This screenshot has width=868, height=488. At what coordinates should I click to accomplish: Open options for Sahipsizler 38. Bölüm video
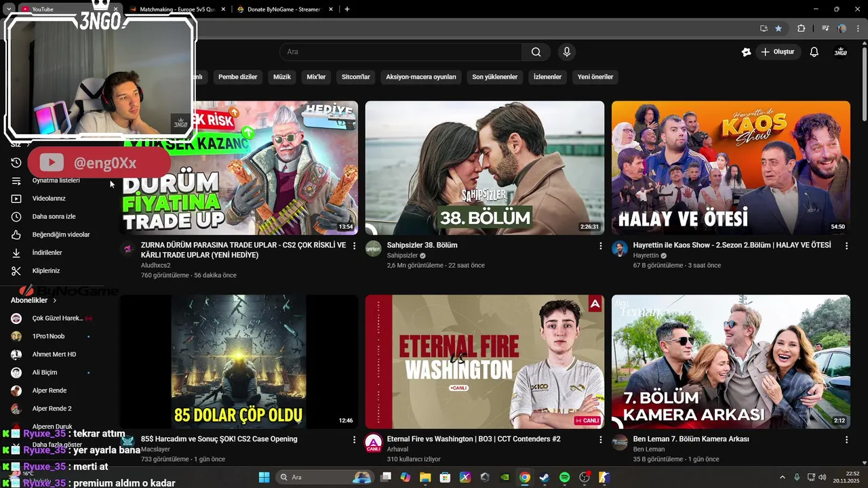[600, 246]
